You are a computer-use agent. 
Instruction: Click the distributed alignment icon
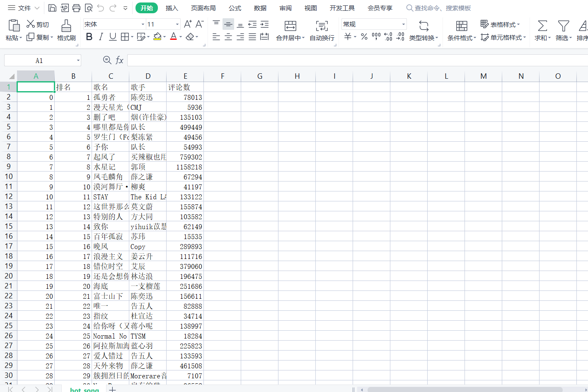264,37
